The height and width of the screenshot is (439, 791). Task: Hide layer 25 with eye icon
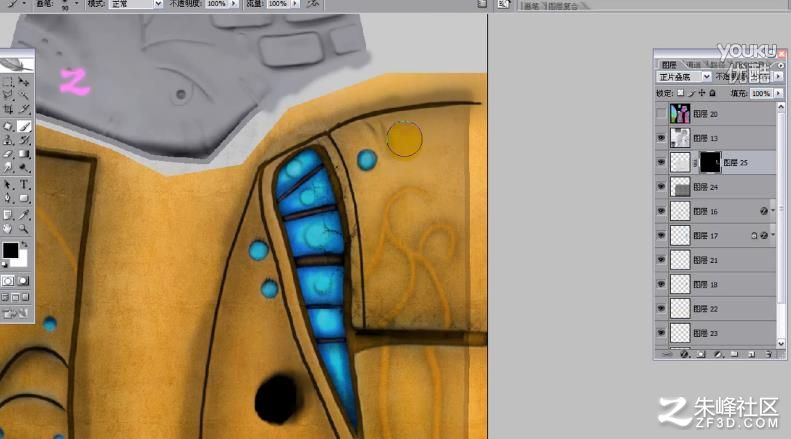click(661, 162)
